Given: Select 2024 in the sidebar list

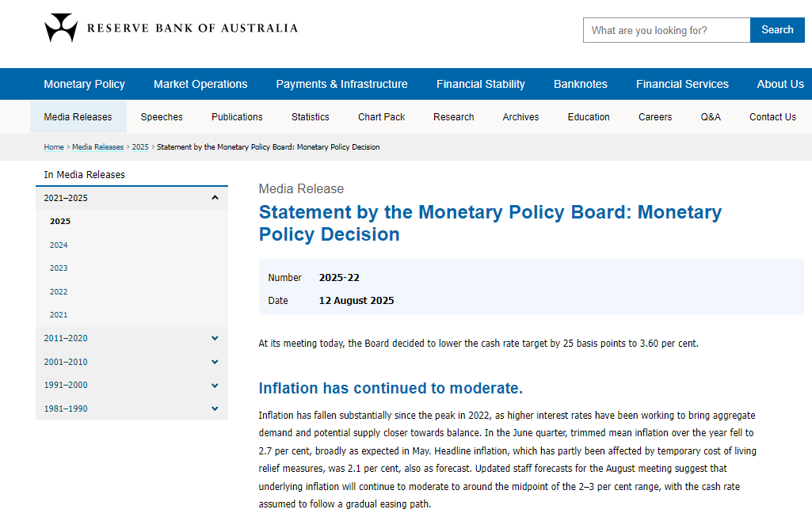Looking at the screenshot, I should [x=59, y=245].
